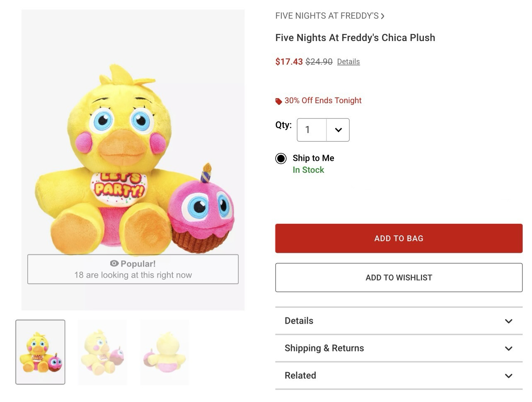Image resolution: width=532 pixels, height=402 pixels.
Task: Click the Related section chevron icon
Action: (x=508, y=376)
